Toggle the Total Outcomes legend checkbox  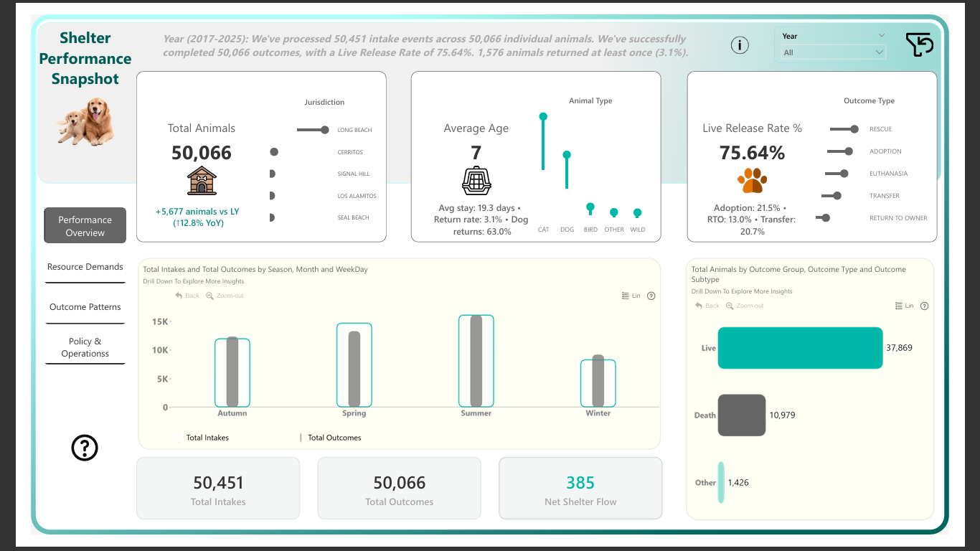coord(301,437)
